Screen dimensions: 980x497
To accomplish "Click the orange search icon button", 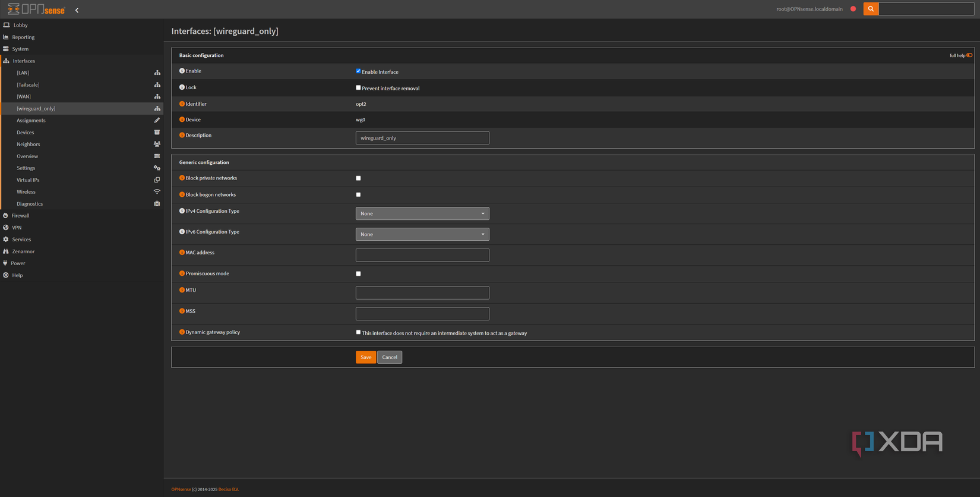I will 871,9.
